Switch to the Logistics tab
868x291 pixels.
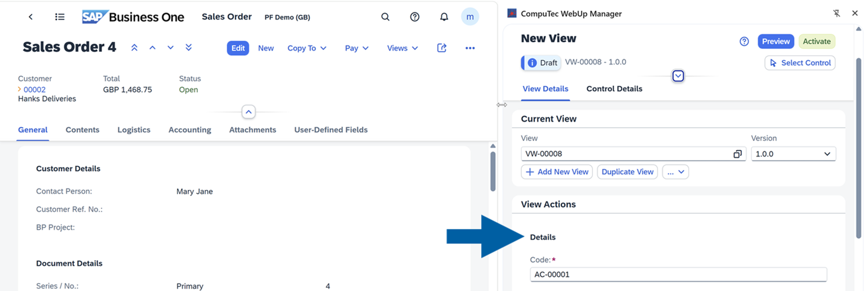134,130
